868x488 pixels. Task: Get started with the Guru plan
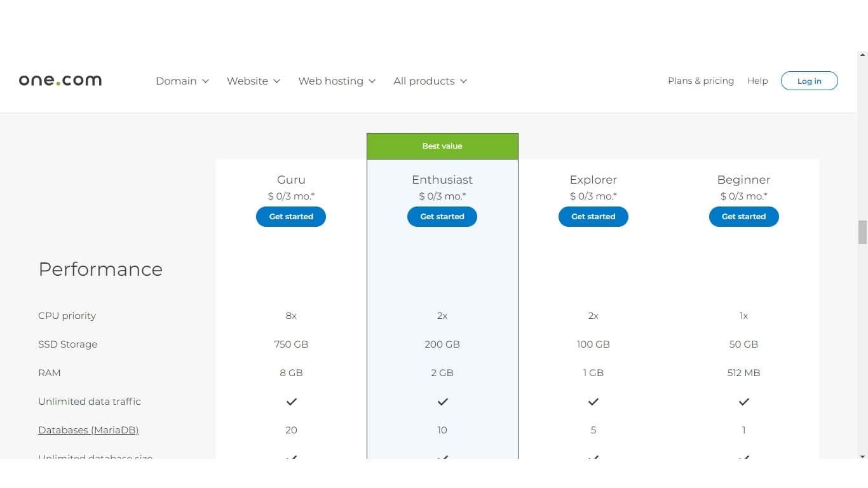(291, 217)
